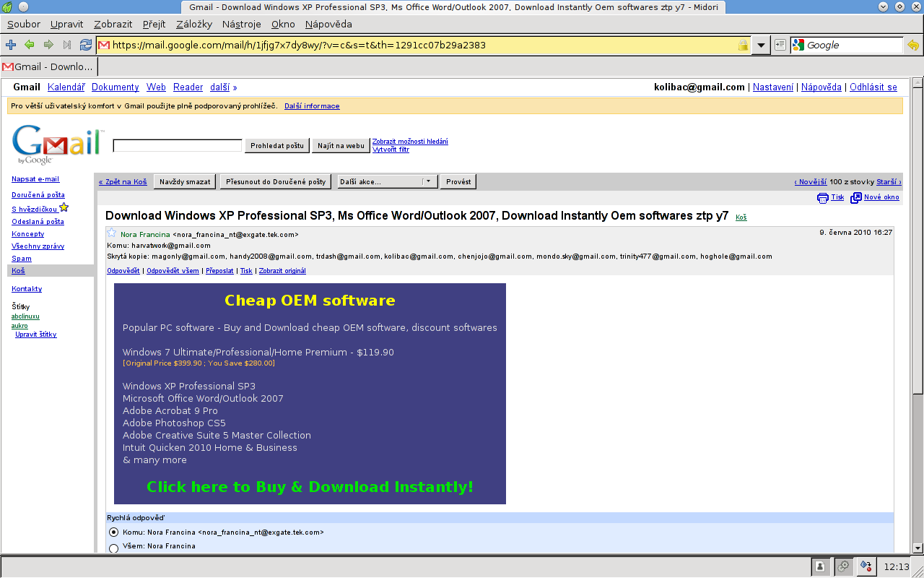Image resolution: width=924 pixels, height=578 pixels.
Task: Click the Gmail search input field
Action: (x=178, y=146)
